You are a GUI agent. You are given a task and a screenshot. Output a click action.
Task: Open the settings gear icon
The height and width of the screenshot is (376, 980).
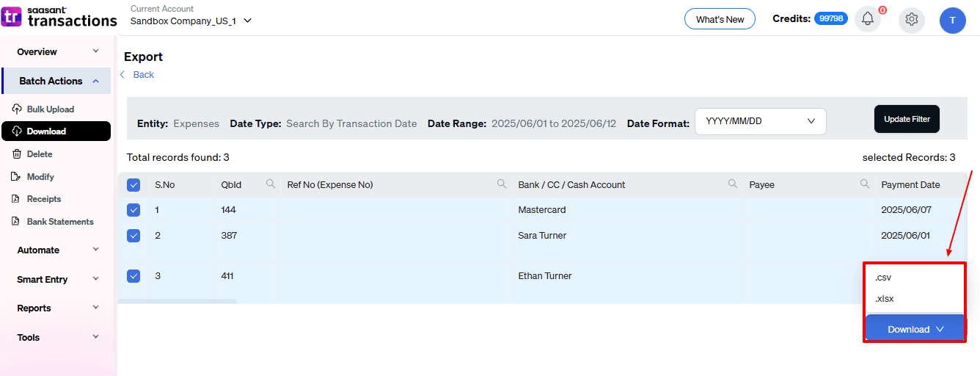[912, 19]
